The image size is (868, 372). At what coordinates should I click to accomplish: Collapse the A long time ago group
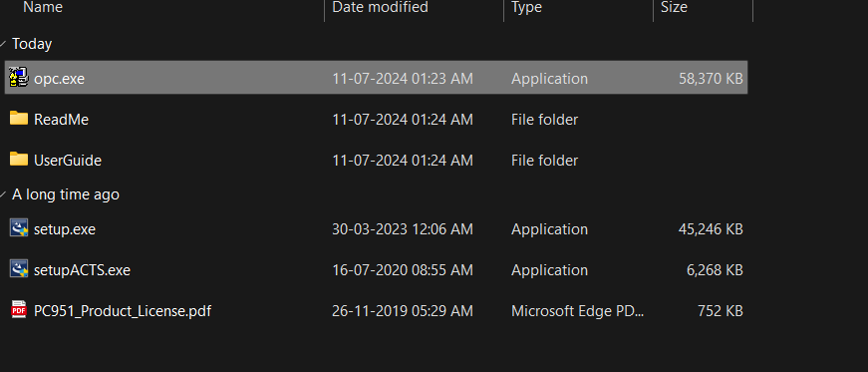tap(3, 194)
